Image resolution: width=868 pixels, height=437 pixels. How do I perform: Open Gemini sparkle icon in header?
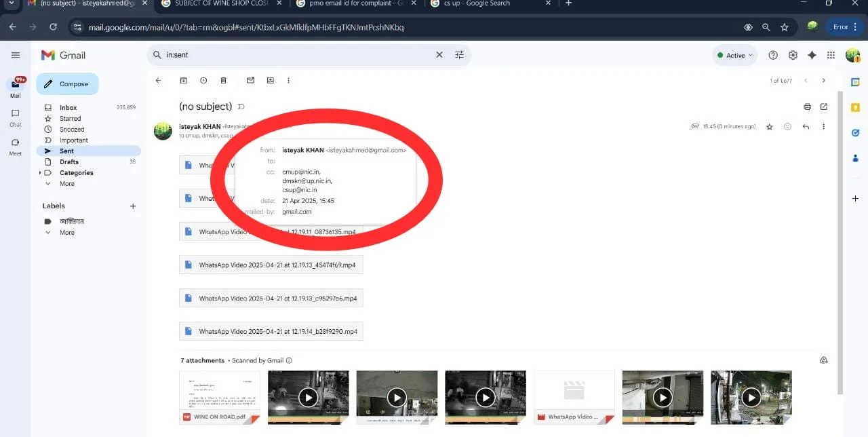[x=812, y=55]
